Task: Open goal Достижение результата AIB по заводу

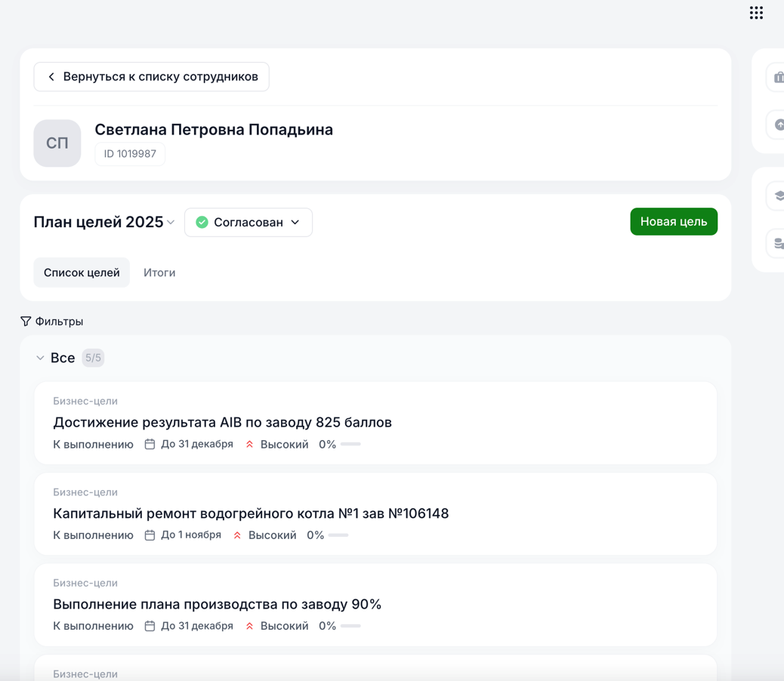Action: tap(222, 422)
